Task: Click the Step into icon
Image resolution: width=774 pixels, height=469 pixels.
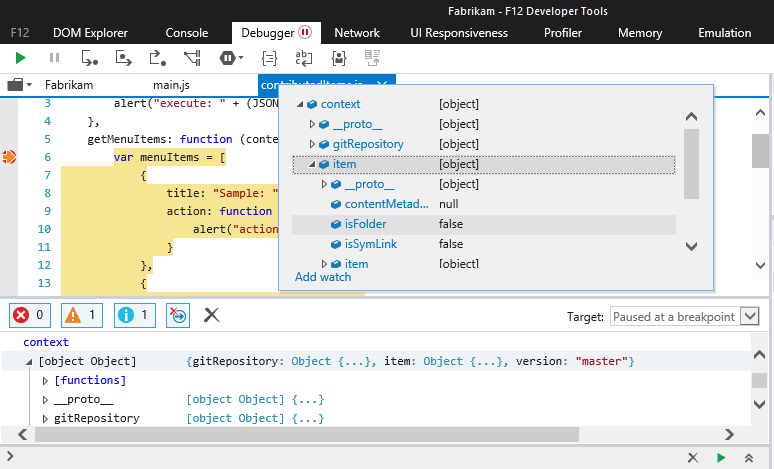Action: [x=89, y=58]
